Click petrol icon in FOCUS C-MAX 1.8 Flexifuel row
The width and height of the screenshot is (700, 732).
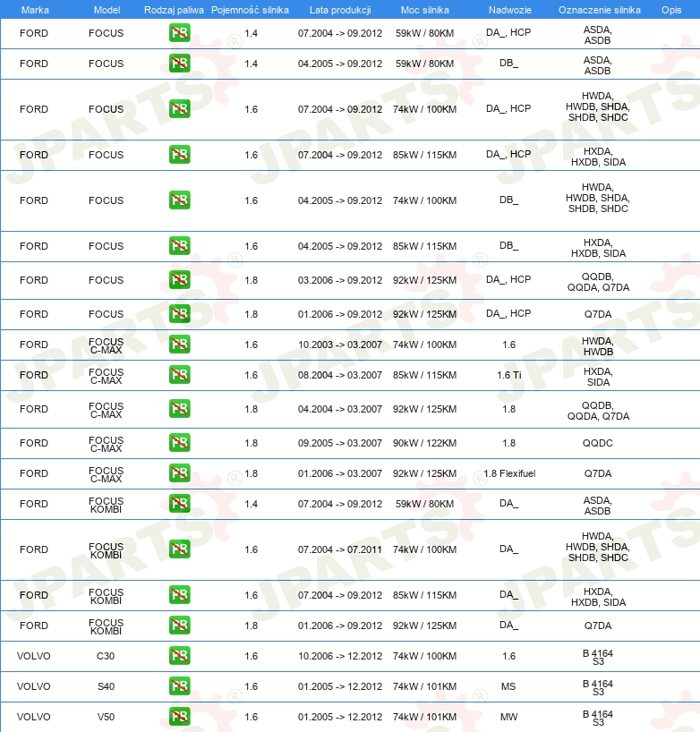tap(179, 472)
